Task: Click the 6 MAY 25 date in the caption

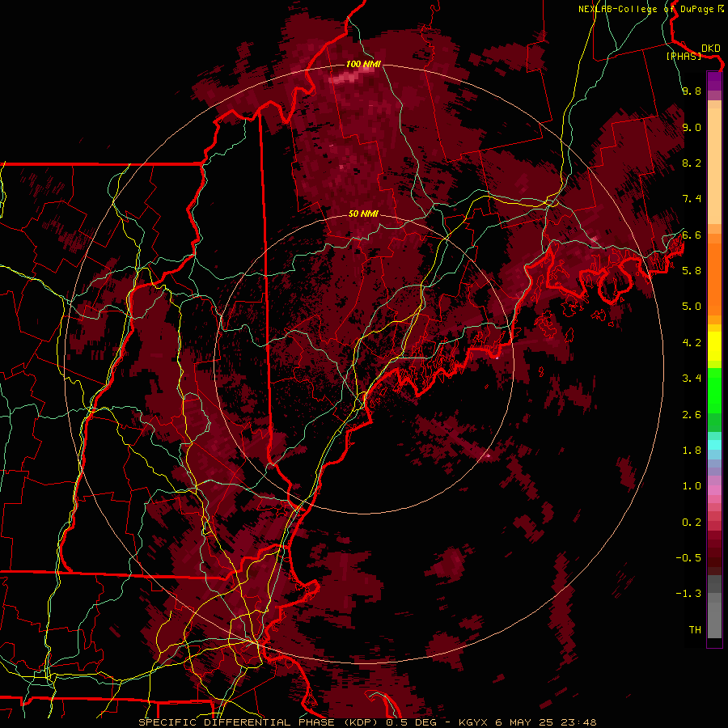Action: click(526, 722)
